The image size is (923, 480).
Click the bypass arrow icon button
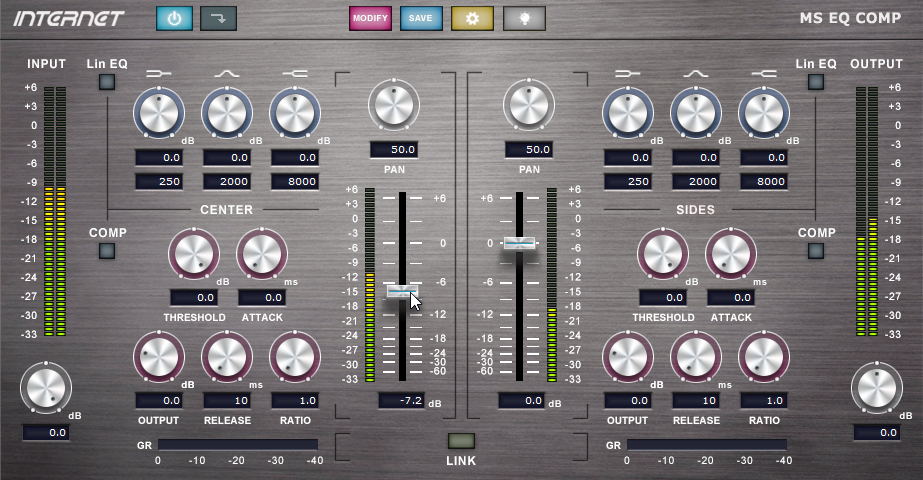(217, 18)
